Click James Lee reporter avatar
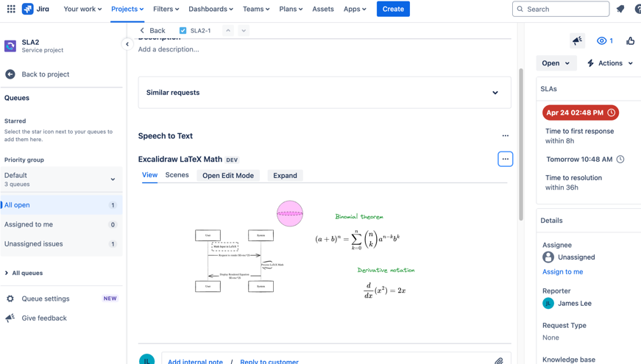The image size is (641, 364). click(x=548, y=303)
